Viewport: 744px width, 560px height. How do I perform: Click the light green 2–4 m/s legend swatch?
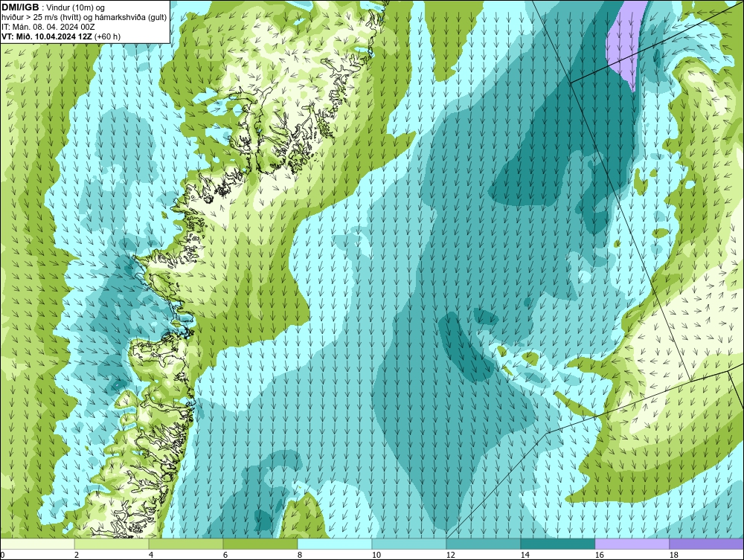click(112, 544)
